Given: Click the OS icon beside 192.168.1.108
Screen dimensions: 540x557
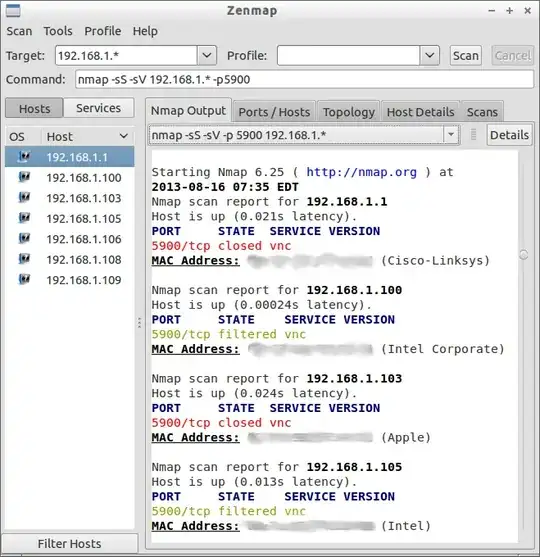Looking at the screenshot, I should (24, 259).
